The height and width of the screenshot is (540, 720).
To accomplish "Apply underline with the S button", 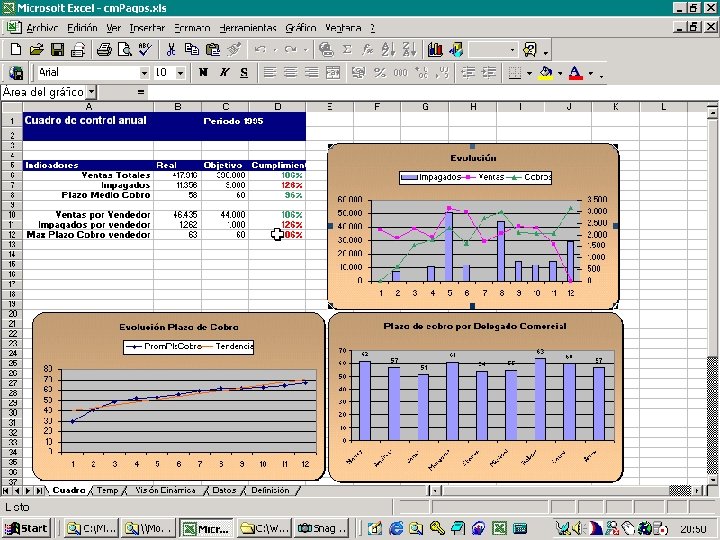I will click(x=244, y=72).
